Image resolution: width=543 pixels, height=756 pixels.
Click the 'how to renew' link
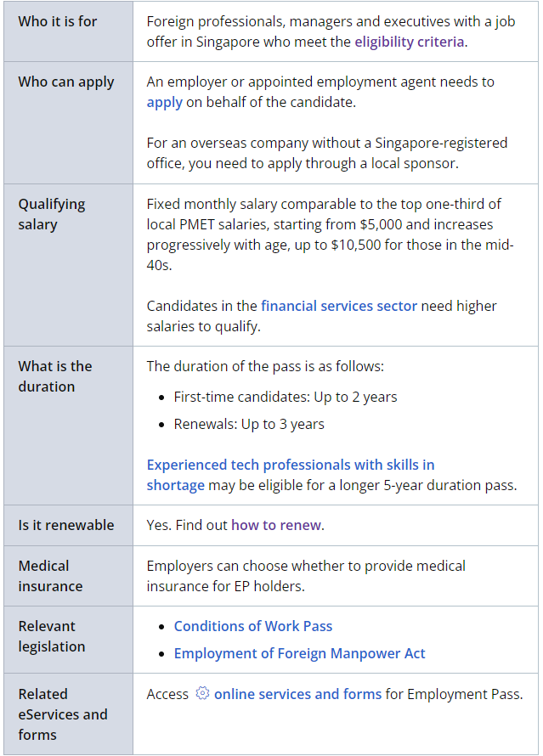[x=276, y=525]
